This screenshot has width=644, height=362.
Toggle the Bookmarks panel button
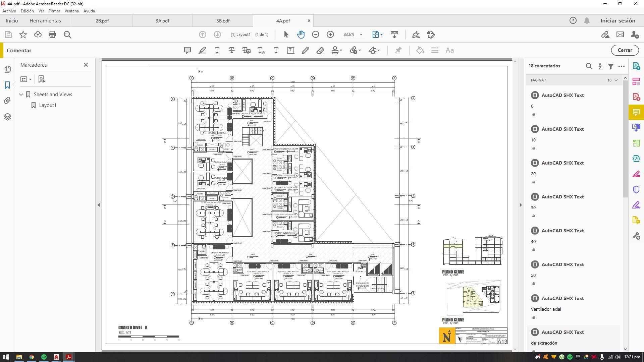pos(7,85)
